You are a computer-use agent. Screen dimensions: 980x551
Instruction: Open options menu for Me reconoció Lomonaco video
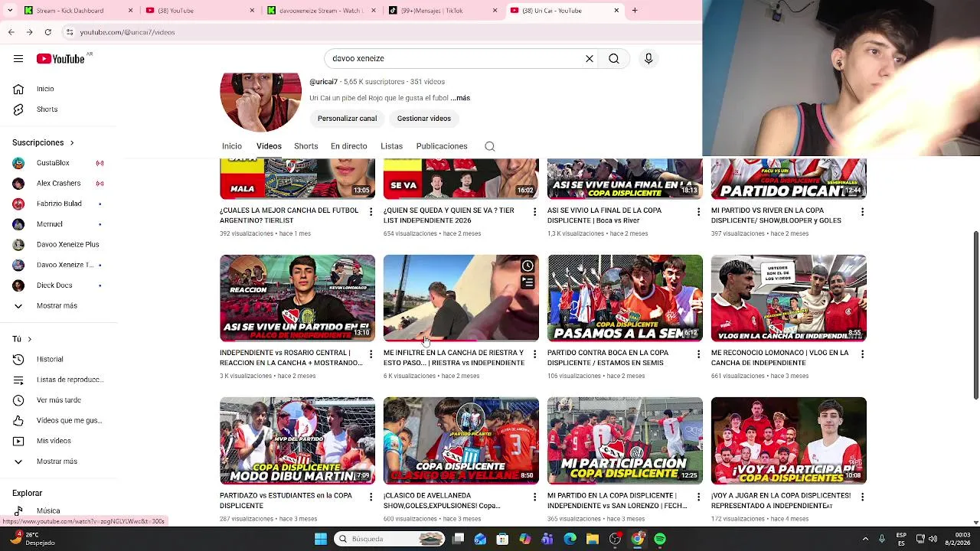click(863, 354)
